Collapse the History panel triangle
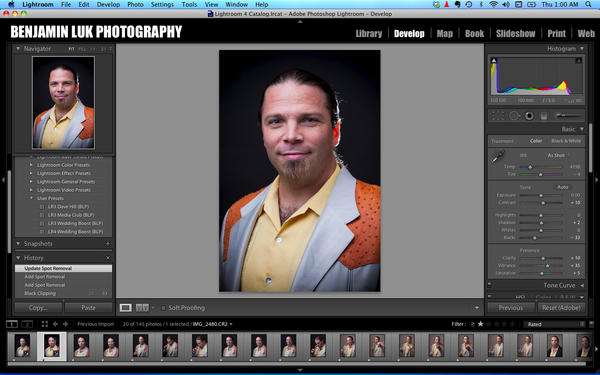 point(18,258)
